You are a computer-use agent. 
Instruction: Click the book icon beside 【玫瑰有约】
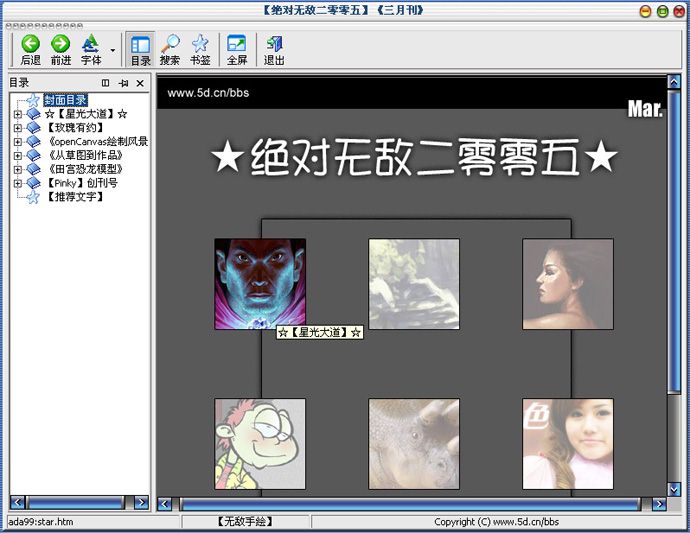pyautogui.click(x=33, y=128)
